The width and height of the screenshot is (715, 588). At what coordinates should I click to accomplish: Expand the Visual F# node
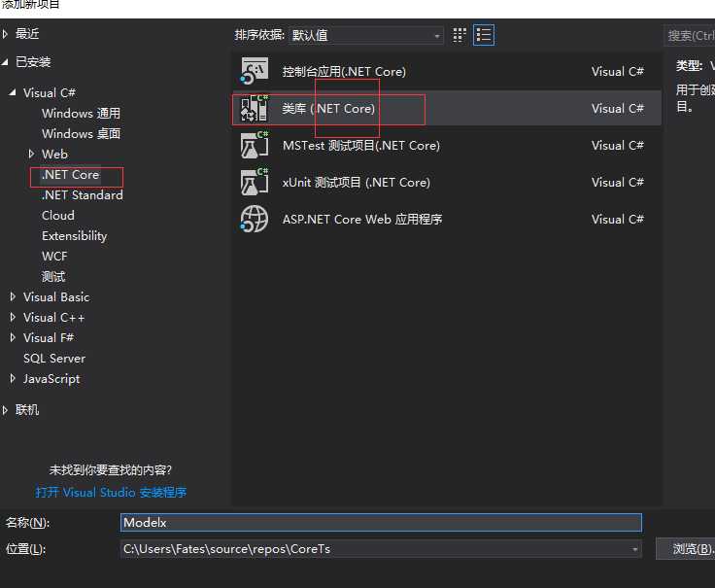pos(13,337)
